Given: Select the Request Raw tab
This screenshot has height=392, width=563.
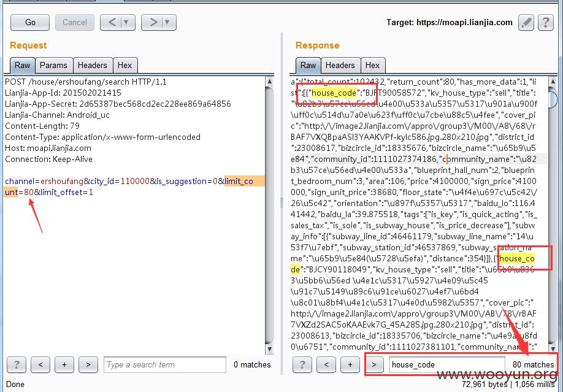Looking at the screenshot, I should click(22, 66).
